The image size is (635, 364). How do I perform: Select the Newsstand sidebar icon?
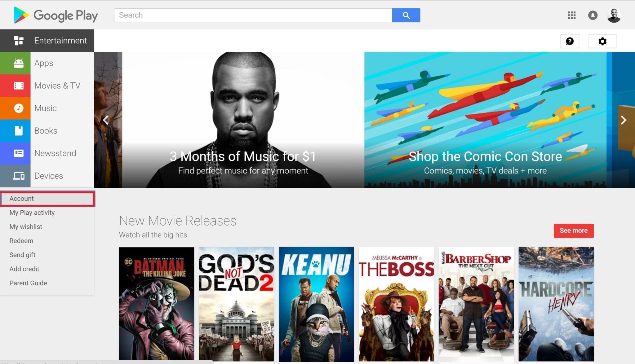click(18, 153)
